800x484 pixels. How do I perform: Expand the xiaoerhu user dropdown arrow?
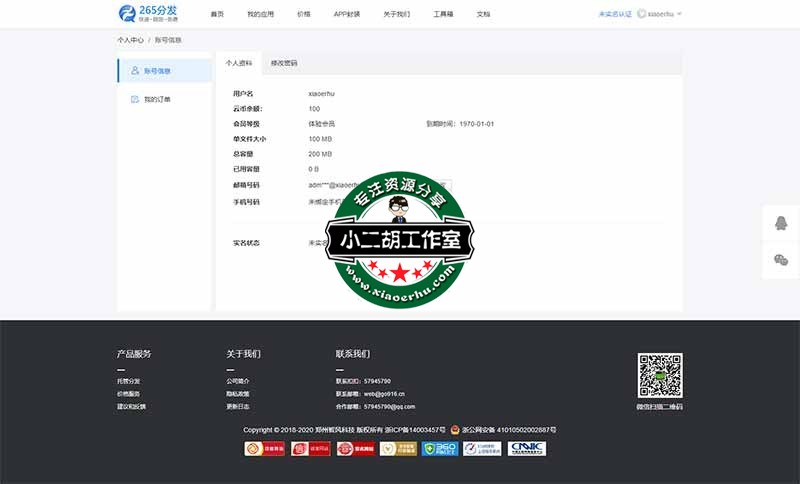pyautogui.click(x=680, y=14)
